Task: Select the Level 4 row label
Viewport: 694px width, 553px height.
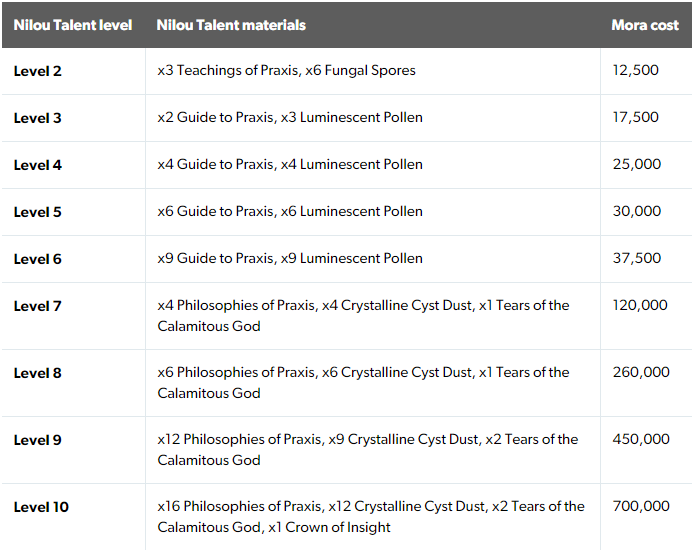Action: 38,165
